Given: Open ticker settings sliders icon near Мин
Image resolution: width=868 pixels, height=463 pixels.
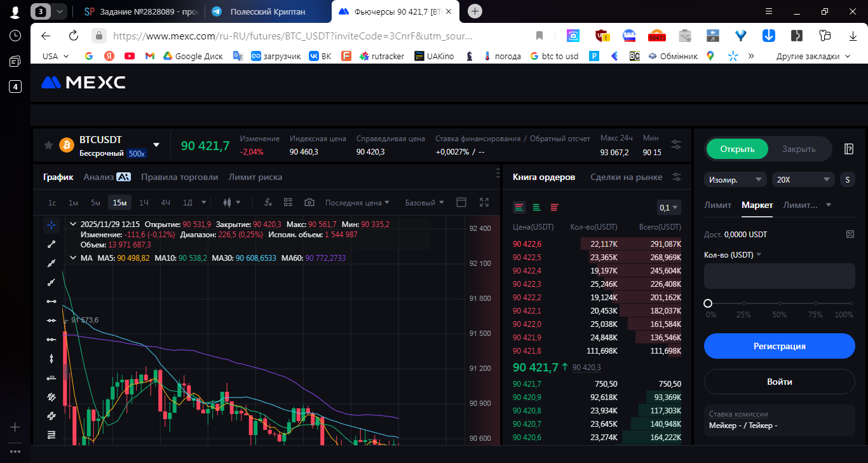Looking at the screenshot, I should pyautogui.click(x=676, y=145).
